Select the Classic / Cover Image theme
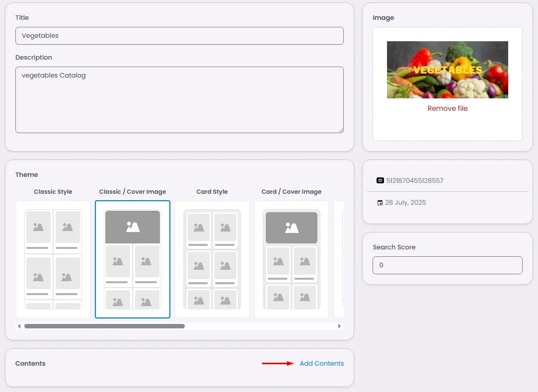 pyautogui.click(x=133, y=259)
